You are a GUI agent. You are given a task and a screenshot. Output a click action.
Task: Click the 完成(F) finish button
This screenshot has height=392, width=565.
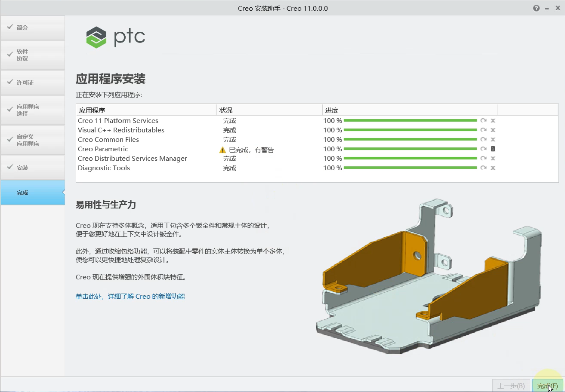tap(547, 386)
